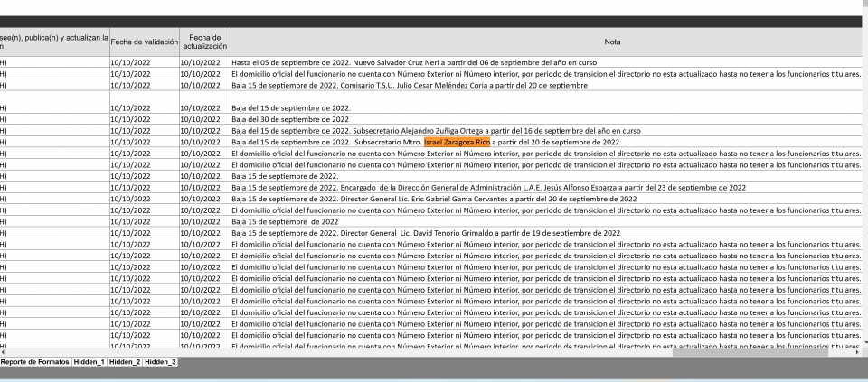Select the note about Eric Gabriel Gama Cervantes
Screen dimensions: 868x382
549,199
